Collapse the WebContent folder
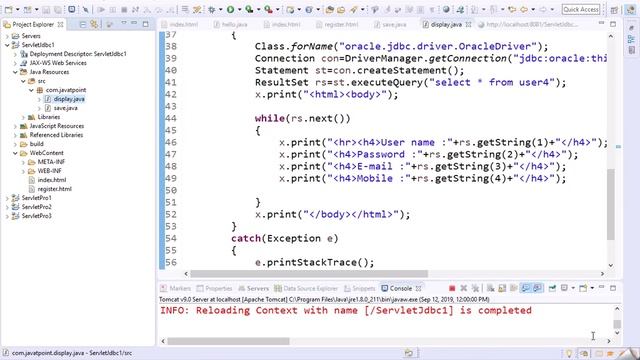This screenshot has width=640, height=360. [x=15, y=153]
